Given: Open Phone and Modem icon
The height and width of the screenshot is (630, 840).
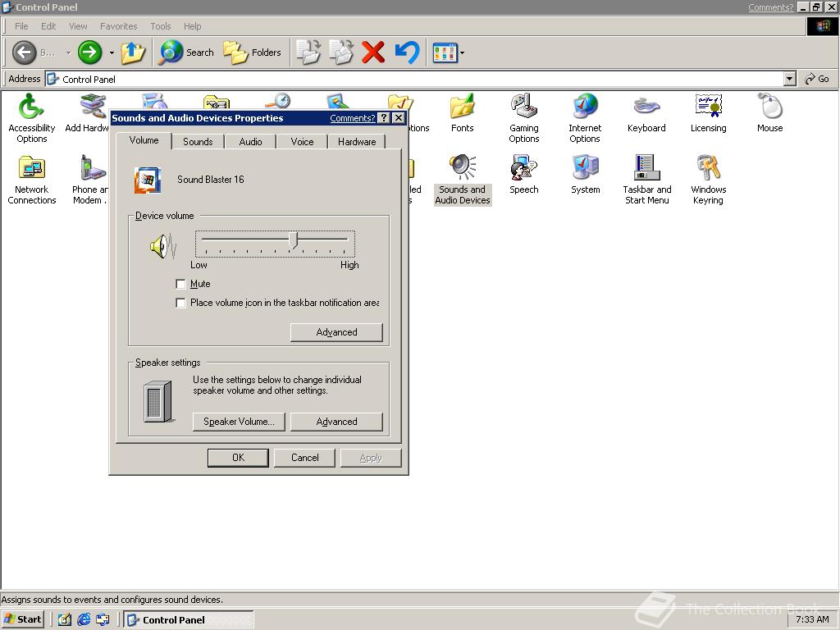Looking at the screenshot, I should tap(90, 180).
